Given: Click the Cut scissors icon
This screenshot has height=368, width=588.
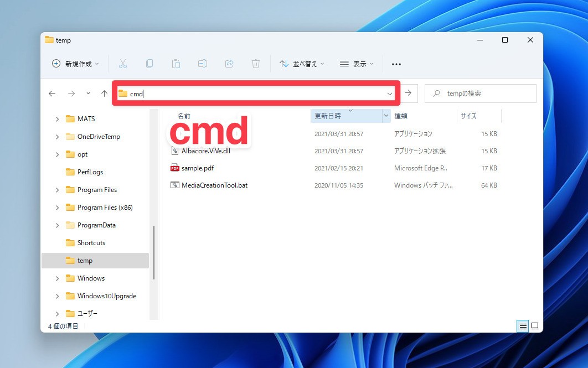Looking at the screenshot, I should (122, 64).
